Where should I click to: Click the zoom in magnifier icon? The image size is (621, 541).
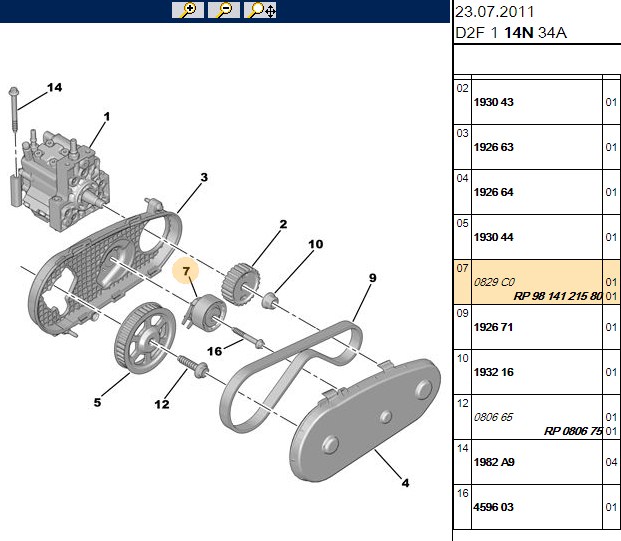click(x=188, y=10)
